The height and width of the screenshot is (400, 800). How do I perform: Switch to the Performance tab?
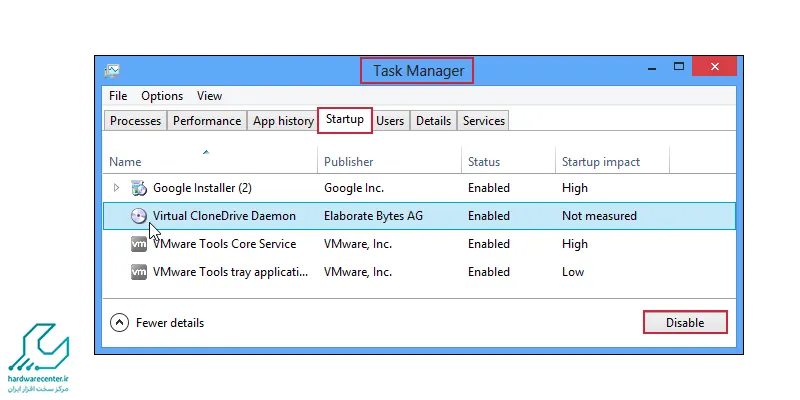coord(207,121)
